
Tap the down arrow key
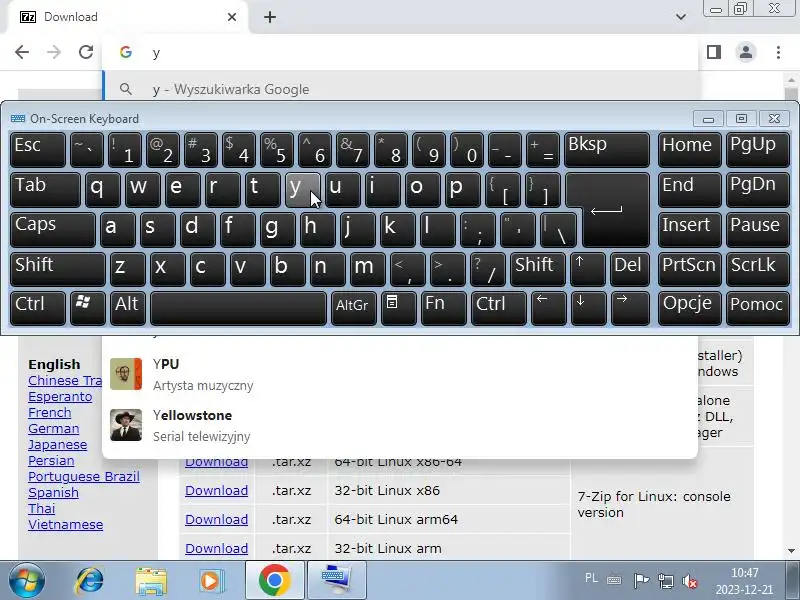588,308
